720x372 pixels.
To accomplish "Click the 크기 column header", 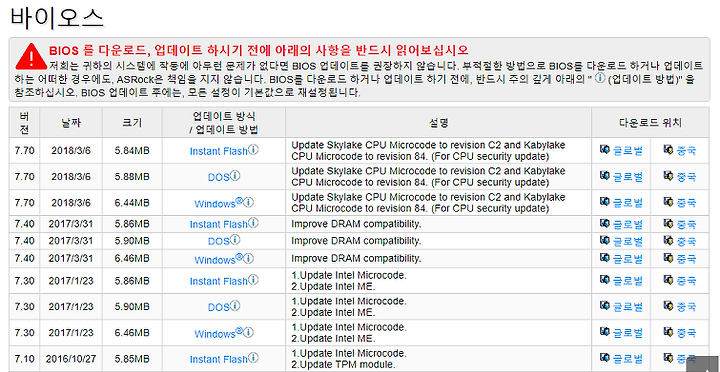I will [132, 123].
